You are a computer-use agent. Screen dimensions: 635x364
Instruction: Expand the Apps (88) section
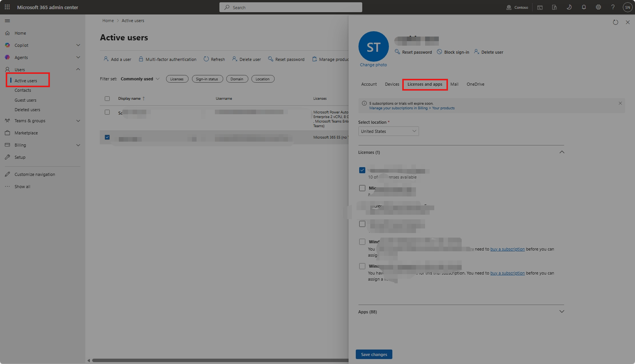tap(562, 311)
